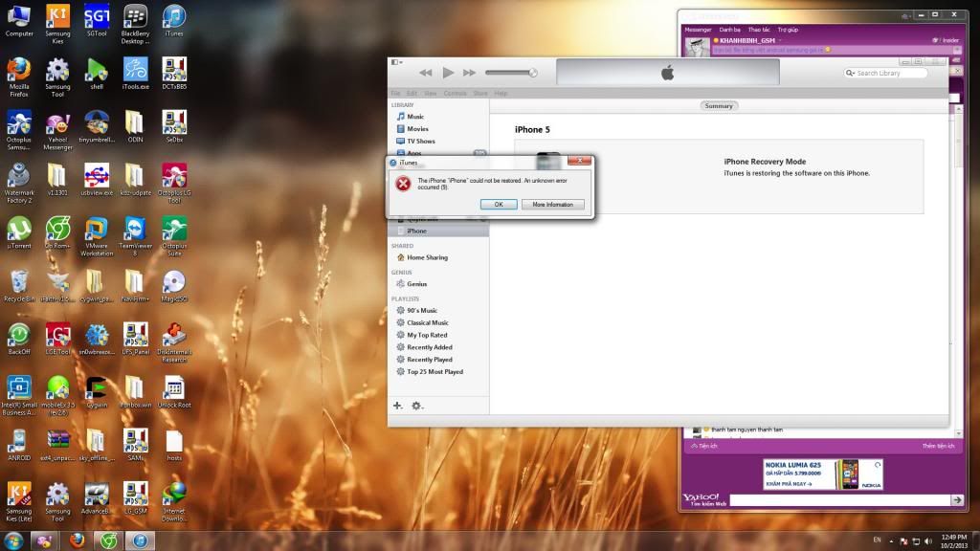
Task: Open the iTools.exe desktop icon
Action: pos(135,74)
